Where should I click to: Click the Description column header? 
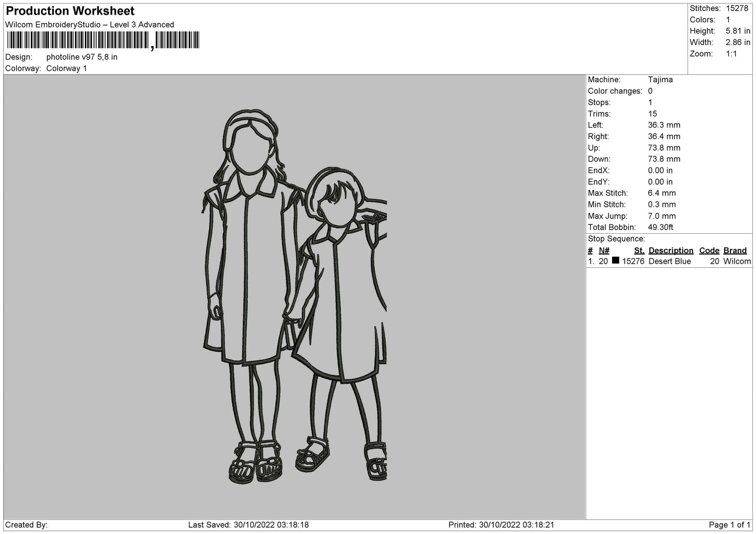[671, 251]
